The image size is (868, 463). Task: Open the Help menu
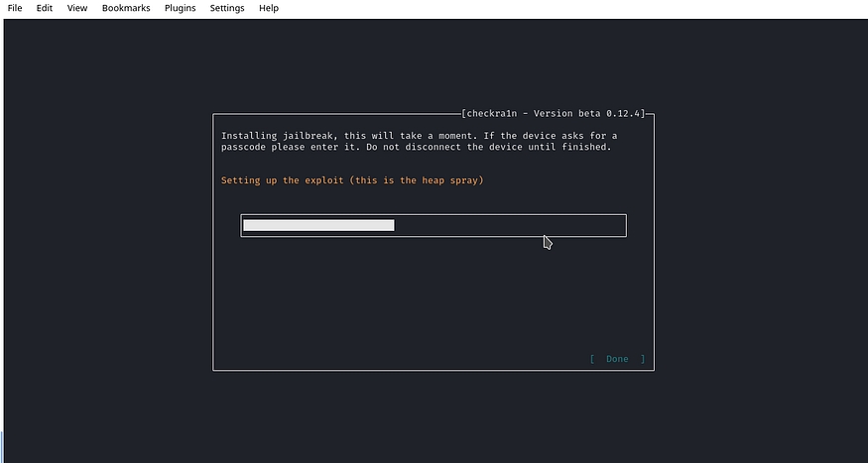point(269,8)
